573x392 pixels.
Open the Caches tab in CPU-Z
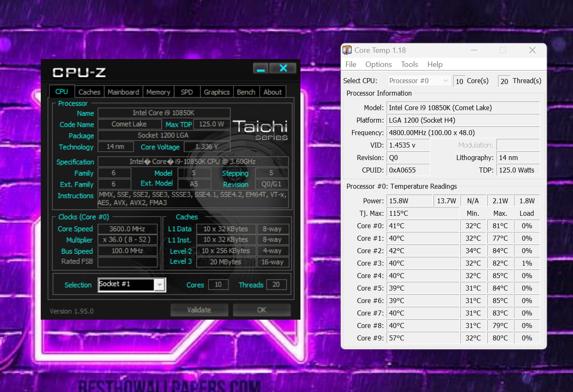point(89,92)
